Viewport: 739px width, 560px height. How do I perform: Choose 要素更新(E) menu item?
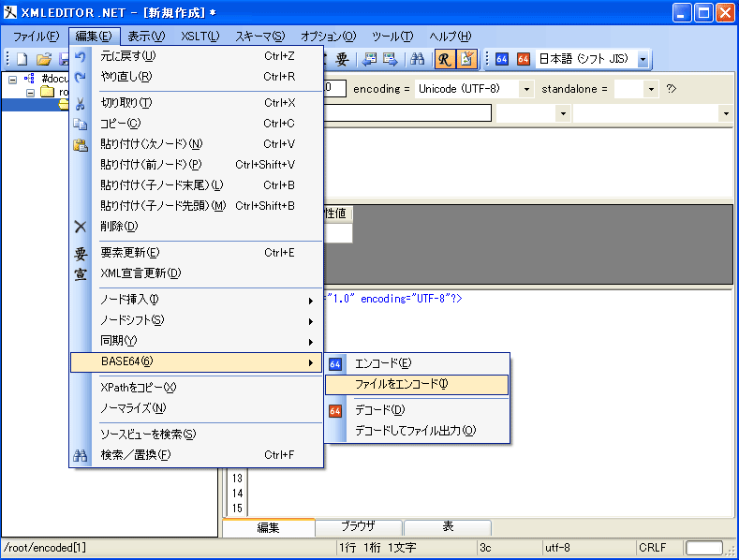point(196,253)
